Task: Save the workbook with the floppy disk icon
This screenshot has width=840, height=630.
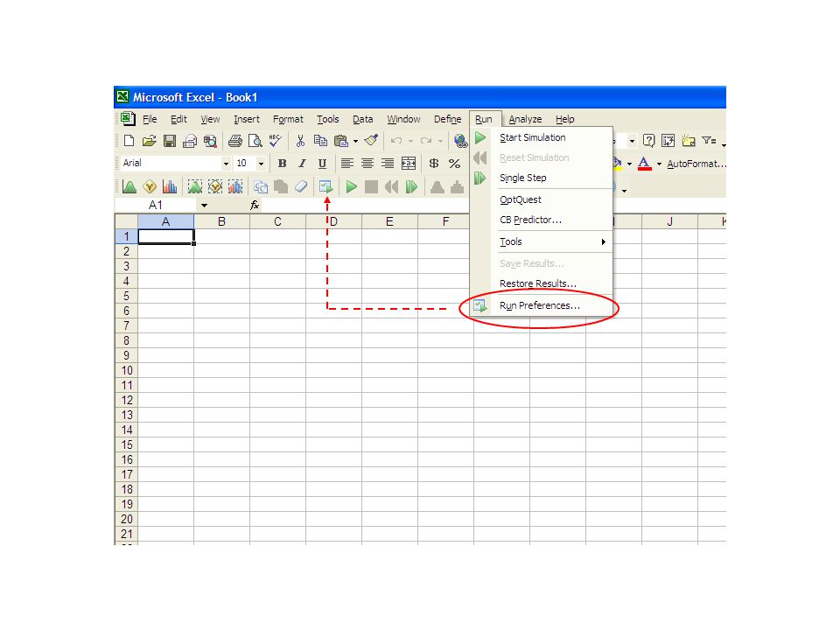Action: (170, 141)
